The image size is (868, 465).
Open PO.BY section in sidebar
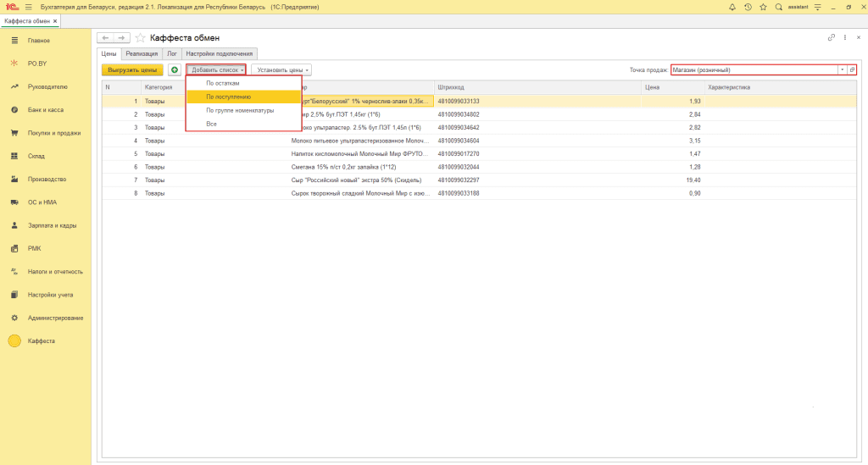(36, 64)
